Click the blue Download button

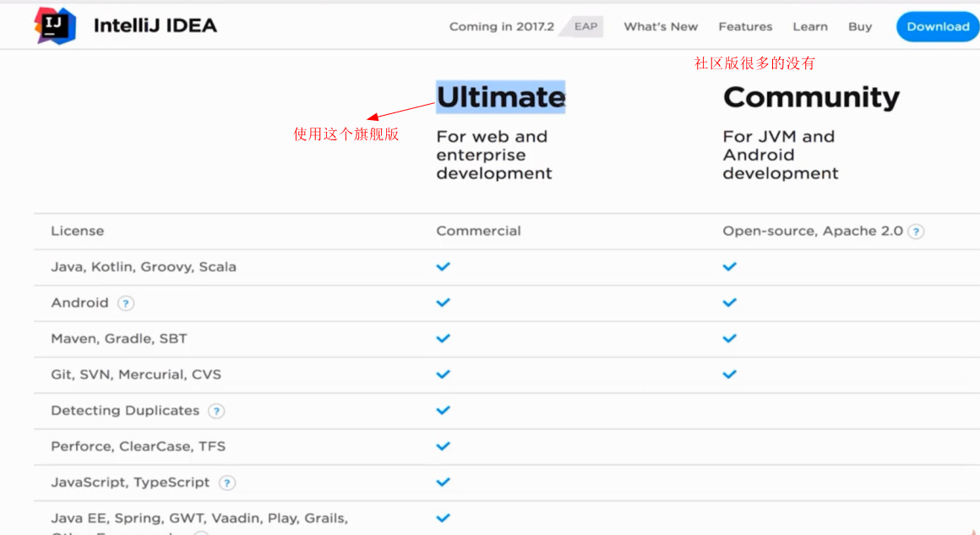[x=938, y=27]
